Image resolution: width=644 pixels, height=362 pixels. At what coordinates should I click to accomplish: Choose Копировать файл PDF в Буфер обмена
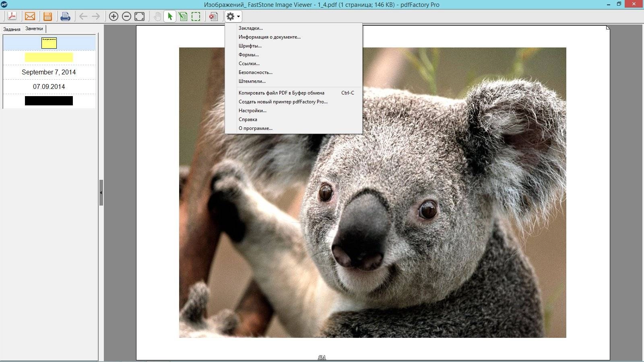pyautogui.click(x=293, y=93)
